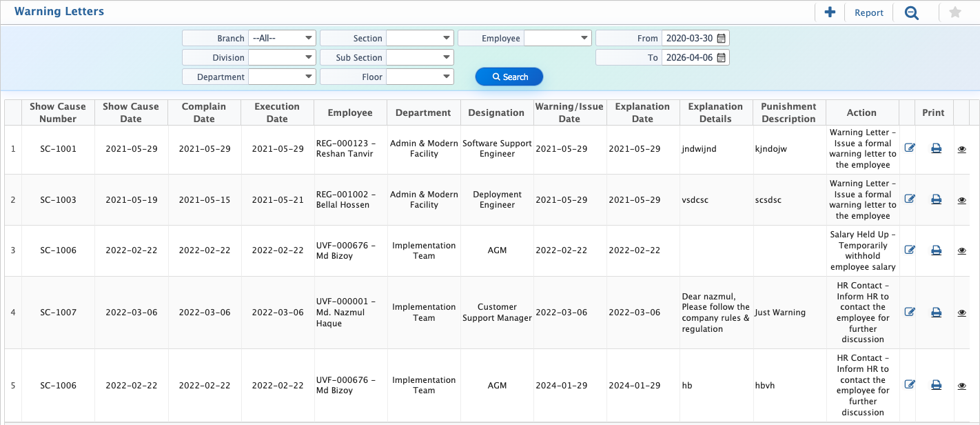The width and height of the screenshot is (980, 425).
Task: Open the Report link
Action: coord(868,12)
